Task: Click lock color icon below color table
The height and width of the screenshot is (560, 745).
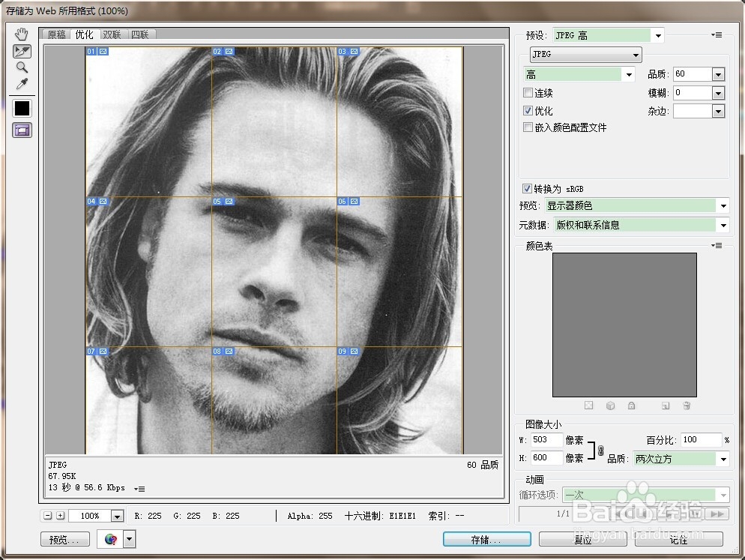Action: (x=631, y=406)
